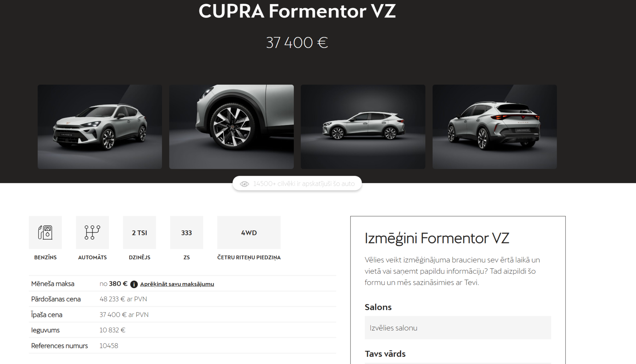Click the 37 400 € headline price
Image resolution: width=636 pixels, height=364 pixels.
coord(297,43)
